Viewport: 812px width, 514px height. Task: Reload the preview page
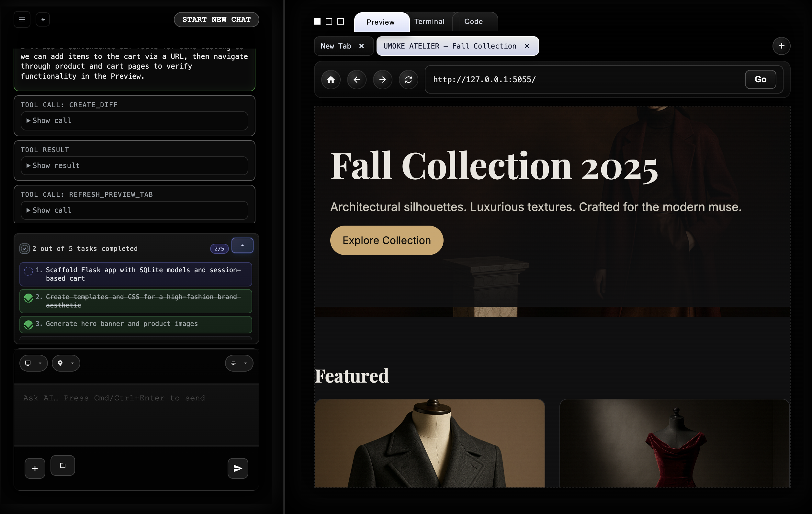click(408, 80)
